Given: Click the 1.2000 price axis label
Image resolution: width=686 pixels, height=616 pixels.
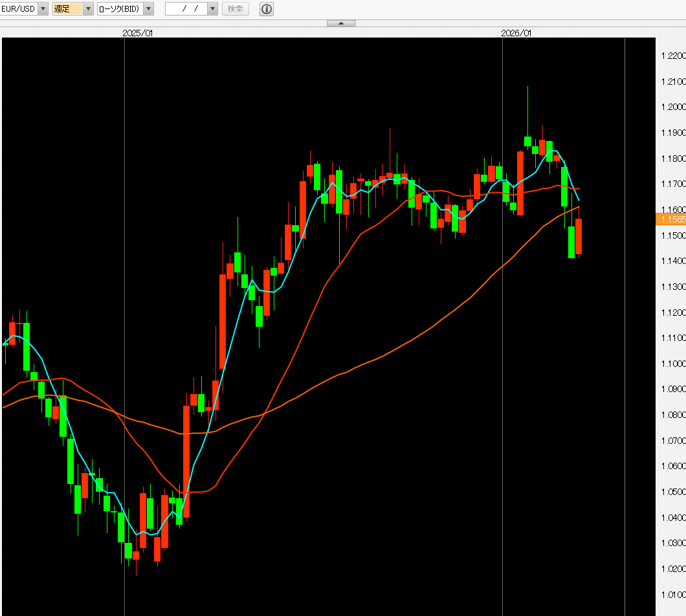Looking at the screenshot, I should pos(673,107).
